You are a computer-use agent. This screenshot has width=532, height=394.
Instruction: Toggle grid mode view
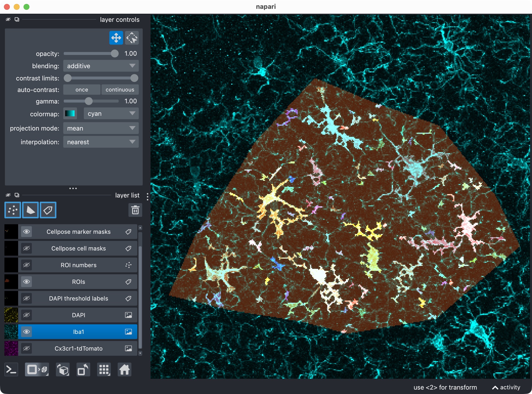point(104,369)
